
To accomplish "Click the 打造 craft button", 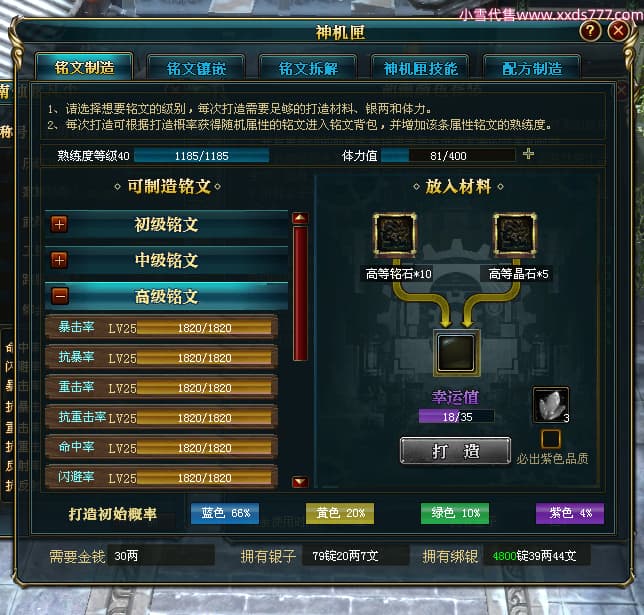I will 455,451.
